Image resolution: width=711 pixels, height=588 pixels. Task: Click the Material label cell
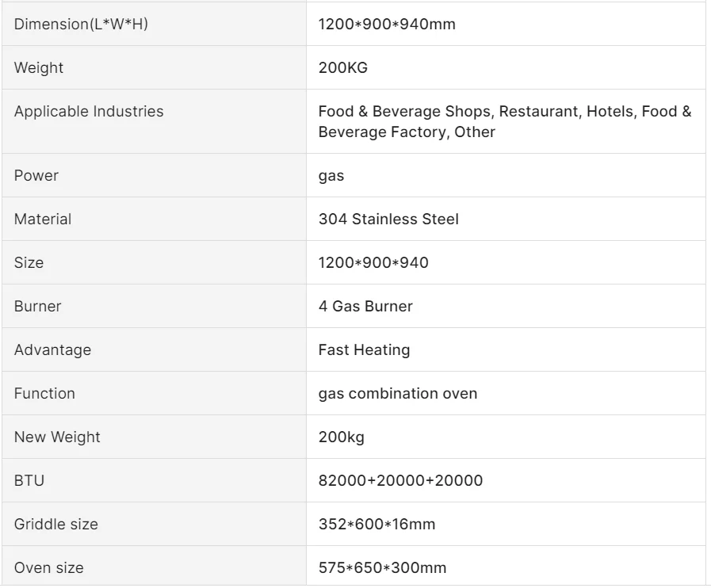pos(43,219)
